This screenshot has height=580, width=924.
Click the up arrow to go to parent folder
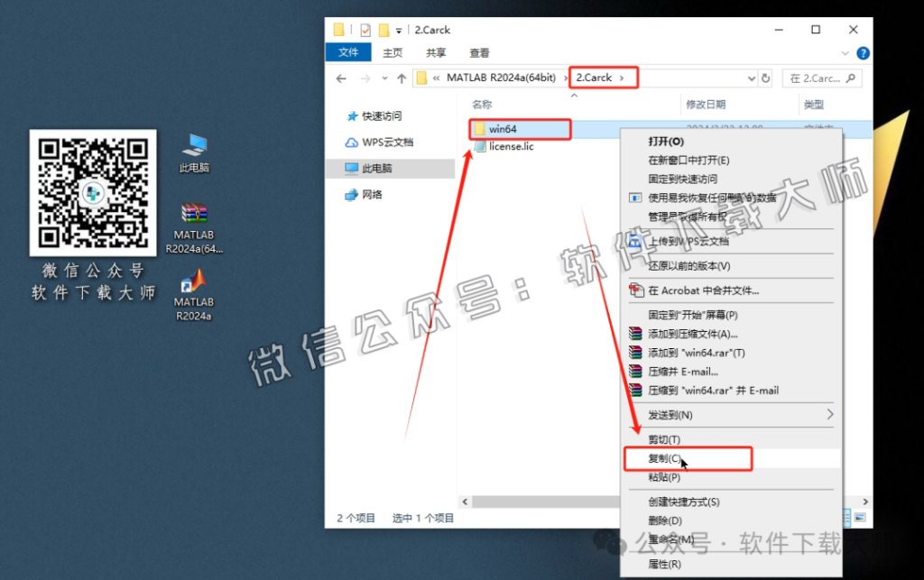pos(400,78)
